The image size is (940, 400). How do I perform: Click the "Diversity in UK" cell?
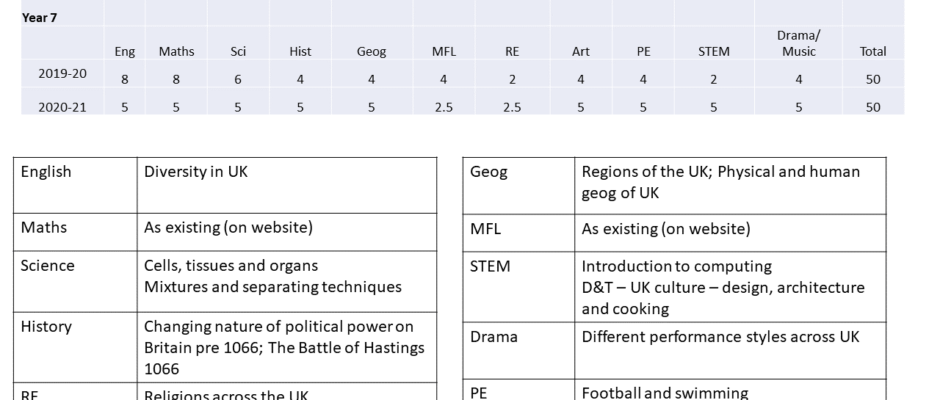pyautogui.click(x=196, y=172)
